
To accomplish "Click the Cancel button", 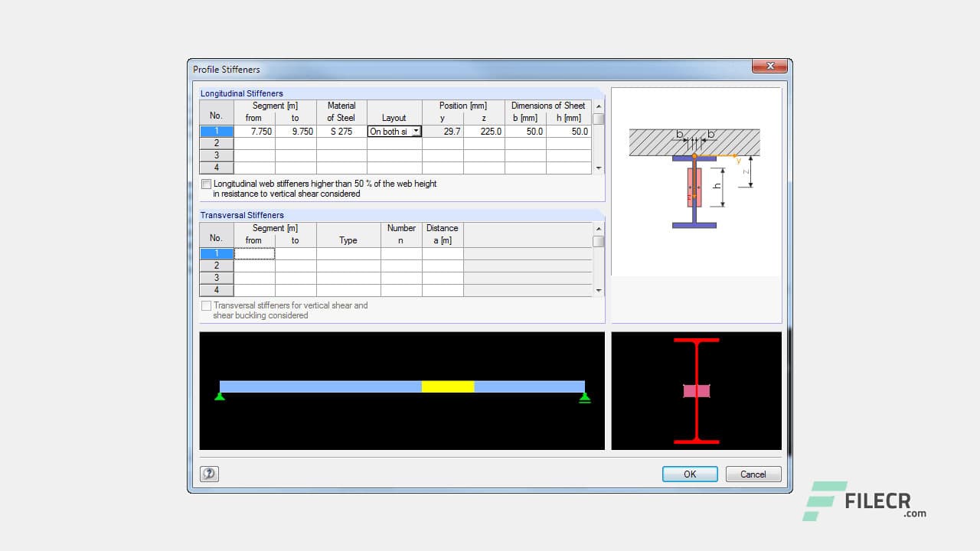I will point(753,474).
